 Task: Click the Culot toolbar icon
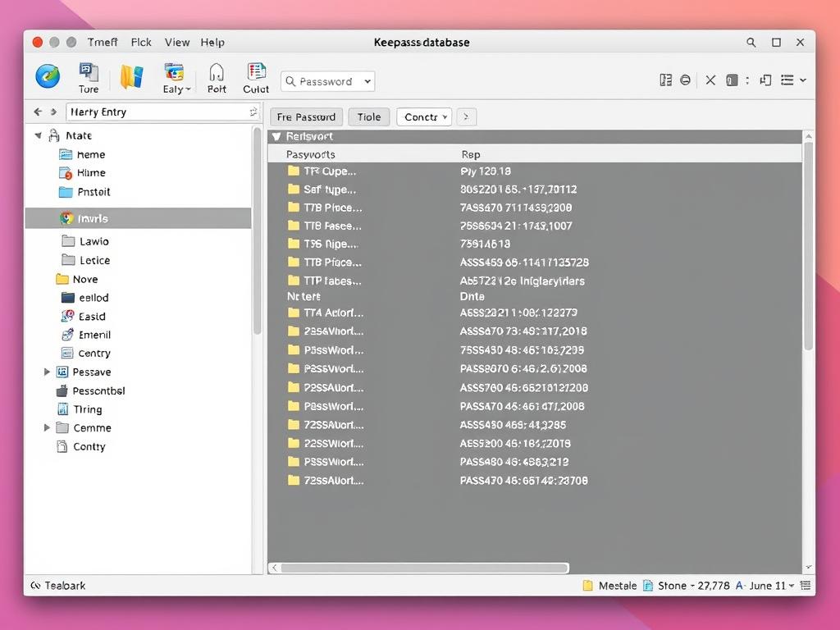click(x=256, y=78)
